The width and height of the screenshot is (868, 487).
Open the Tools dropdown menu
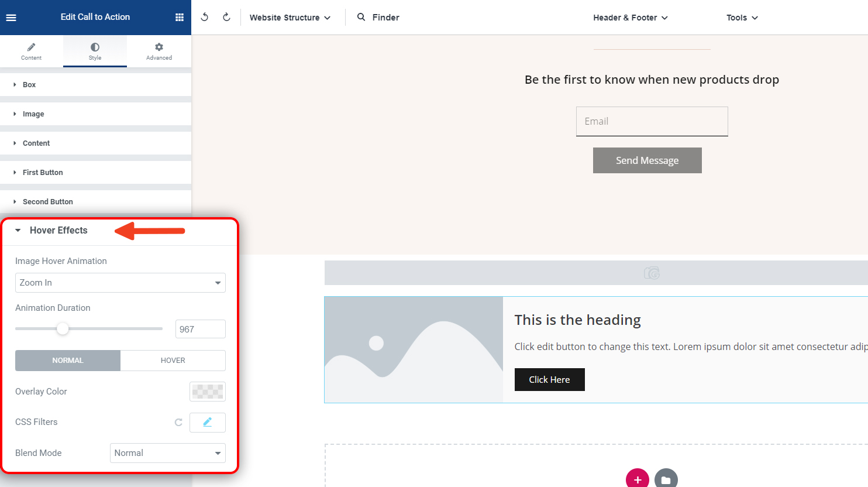point(742,18)
